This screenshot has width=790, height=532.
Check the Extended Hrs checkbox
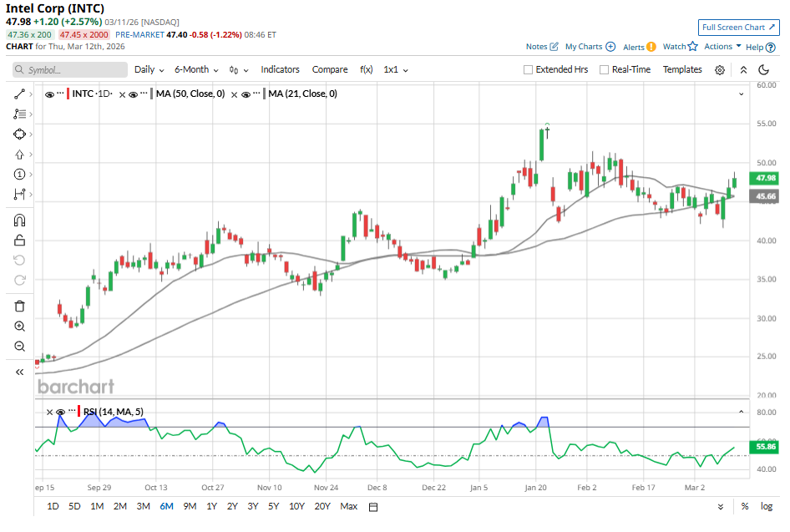[528, 70]
